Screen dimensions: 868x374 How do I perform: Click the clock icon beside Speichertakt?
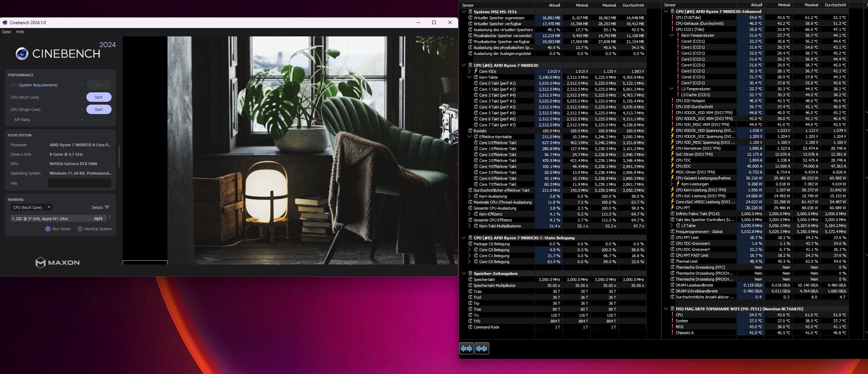tap(470, 280)
